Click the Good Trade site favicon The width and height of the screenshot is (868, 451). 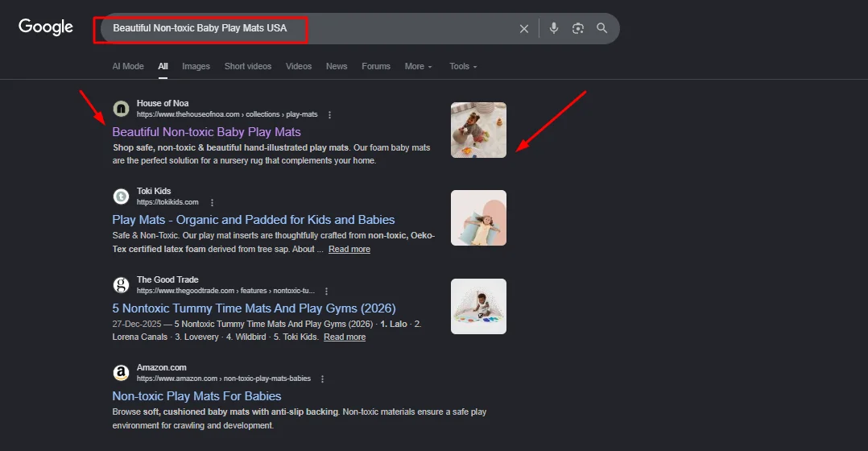pos(121,285)
